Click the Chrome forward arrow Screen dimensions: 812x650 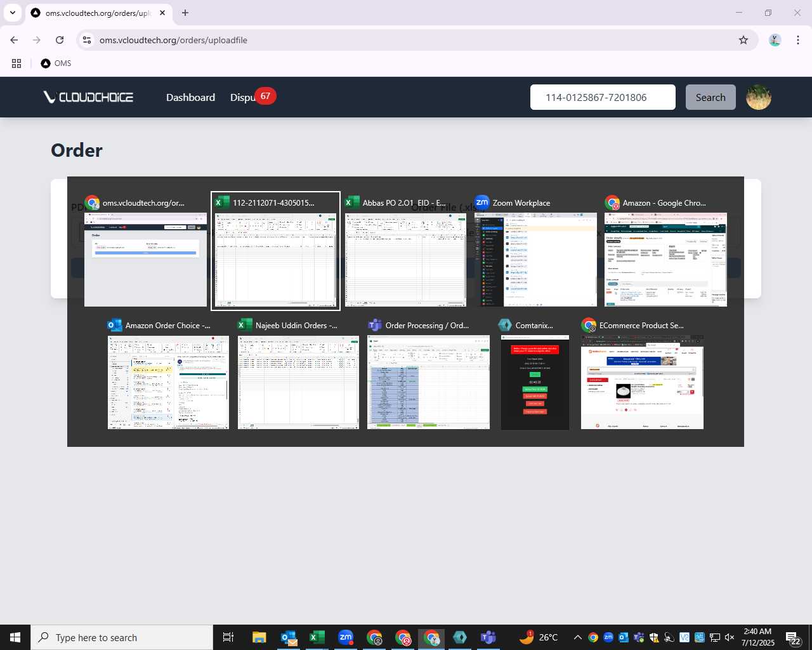click(x=37, y=40)
